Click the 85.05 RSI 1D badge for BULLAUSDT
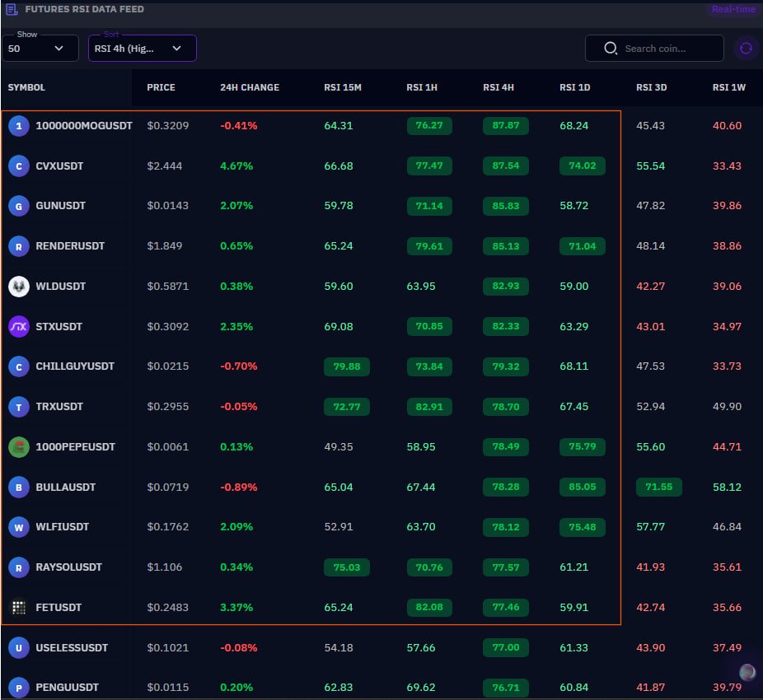This screenshot has height=700, width=763. pos(582,487)
